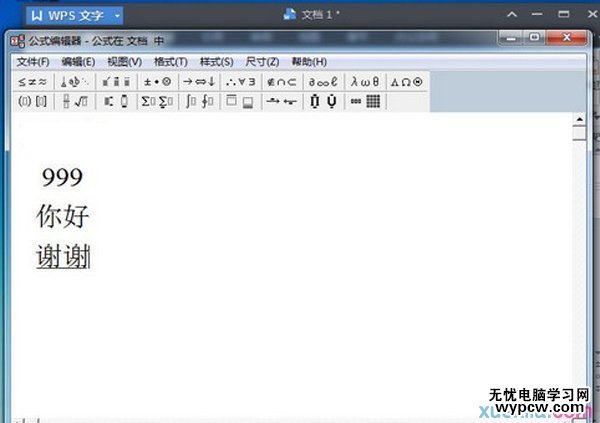This screenshot has height=423, width=600.
Task: Open the miscellaneous symbols palette (∂∞ℓ)
Action: coord(323,82)
